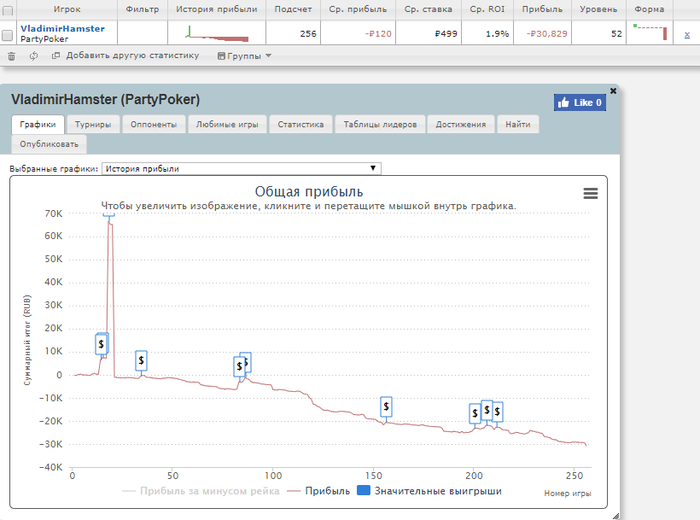Click the profit history sparkline thumbnail

(x=217, y=34)
